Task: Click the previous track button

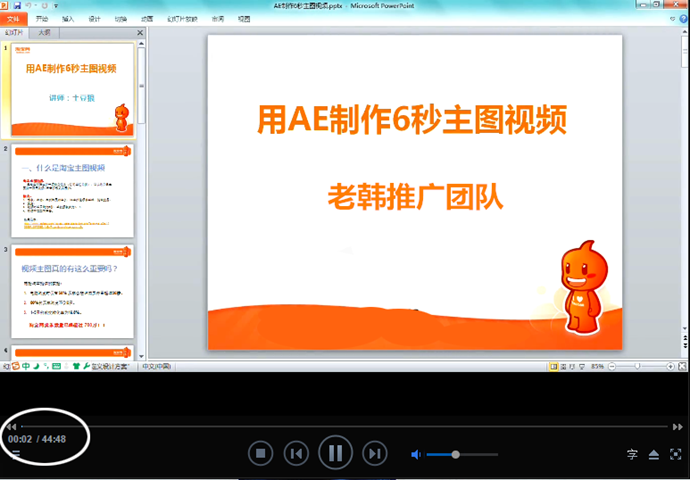Action: pyautogui.click(x=296, y=453)
